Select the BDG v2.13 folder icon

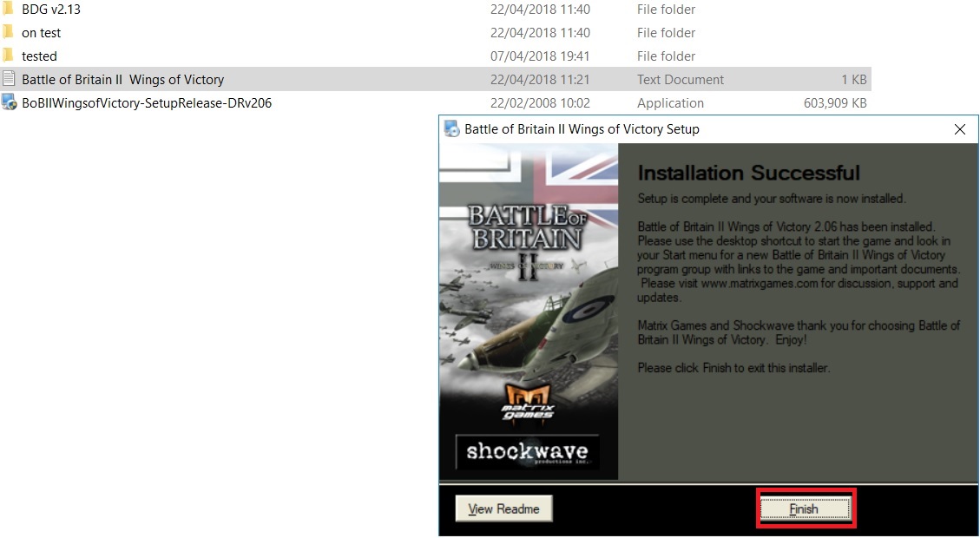click(8, 9)
